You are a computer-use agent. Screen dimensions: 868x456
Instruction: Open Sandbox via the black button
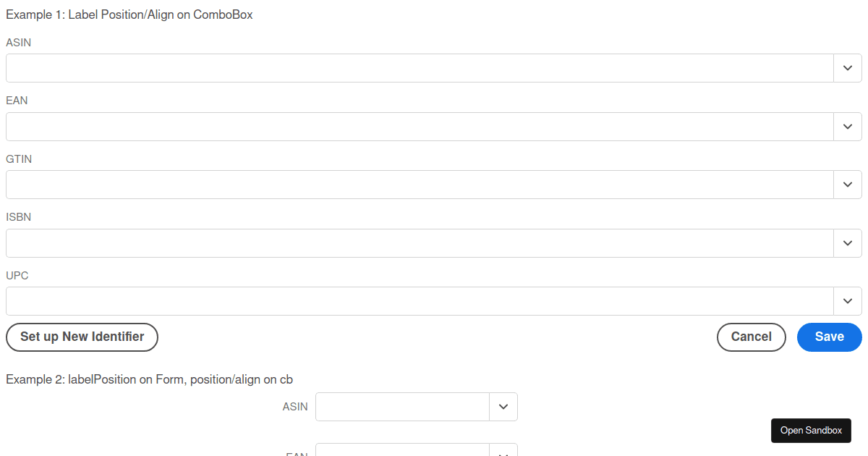[811, 431]
